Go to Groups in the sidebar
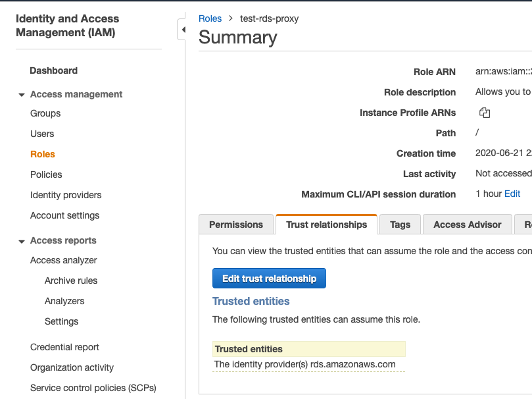This screenshot has width=532, height=399. [x=45, y=113]
